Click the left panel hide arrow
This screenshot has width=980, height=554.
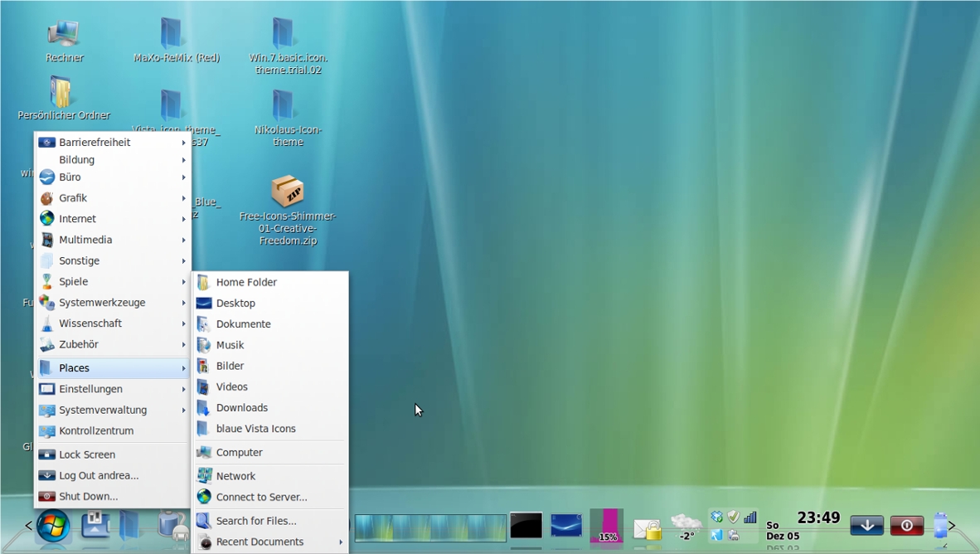[28, 526]
